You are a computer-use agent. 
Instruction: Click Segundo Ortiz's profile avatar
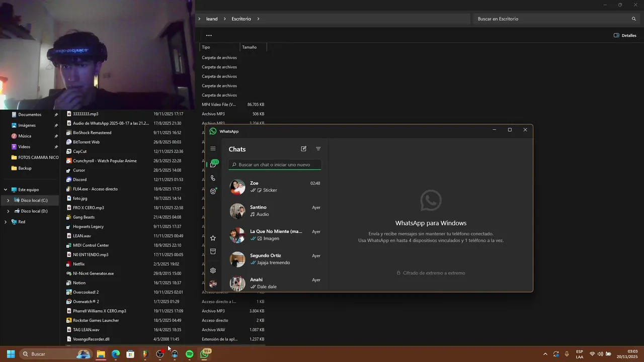click(237, 259)
